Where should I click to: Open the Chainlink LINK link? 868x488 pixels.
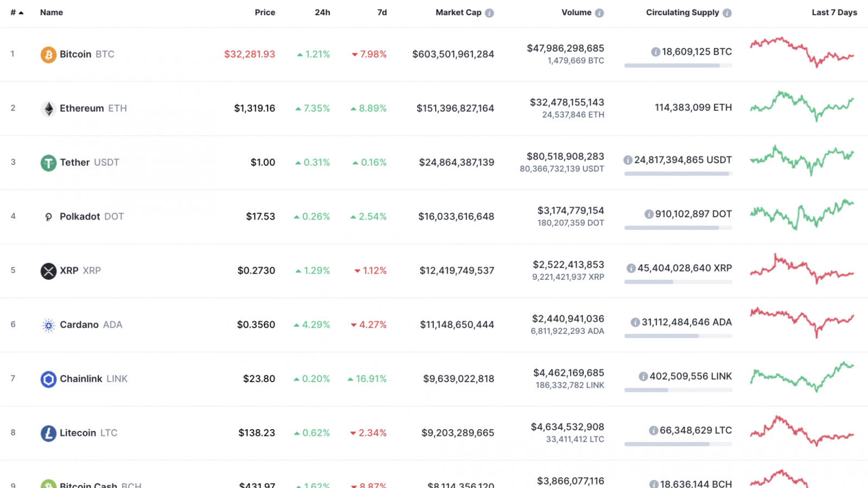click(x=94, y=379)
